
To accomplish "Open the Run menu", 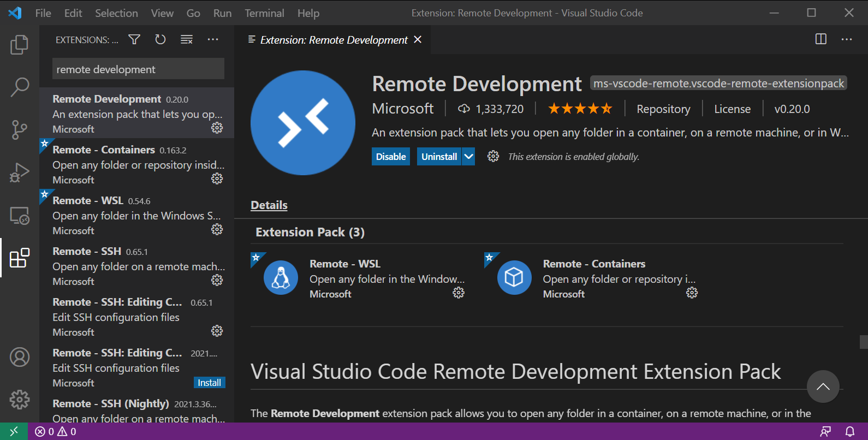I will point(222,13).
